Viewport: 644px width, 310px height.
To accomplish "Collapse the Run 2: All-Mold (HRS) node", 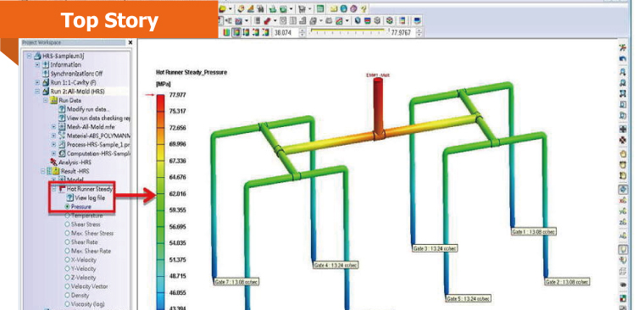I will coord(37,91).
